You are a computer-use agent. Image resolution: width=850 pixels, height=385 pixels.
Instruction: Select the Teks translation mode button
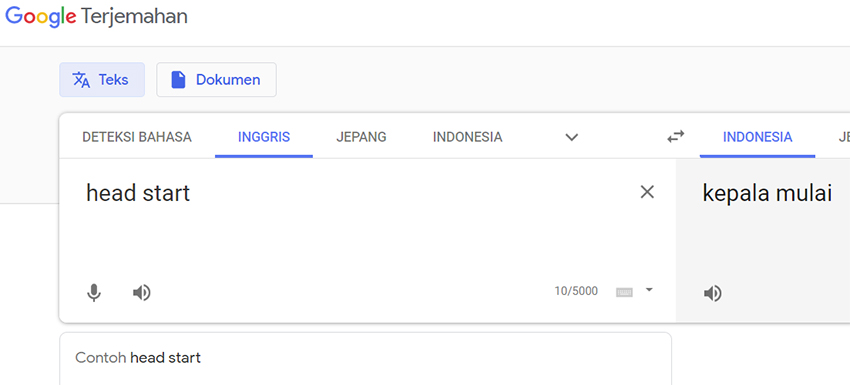tap(102, 80)
